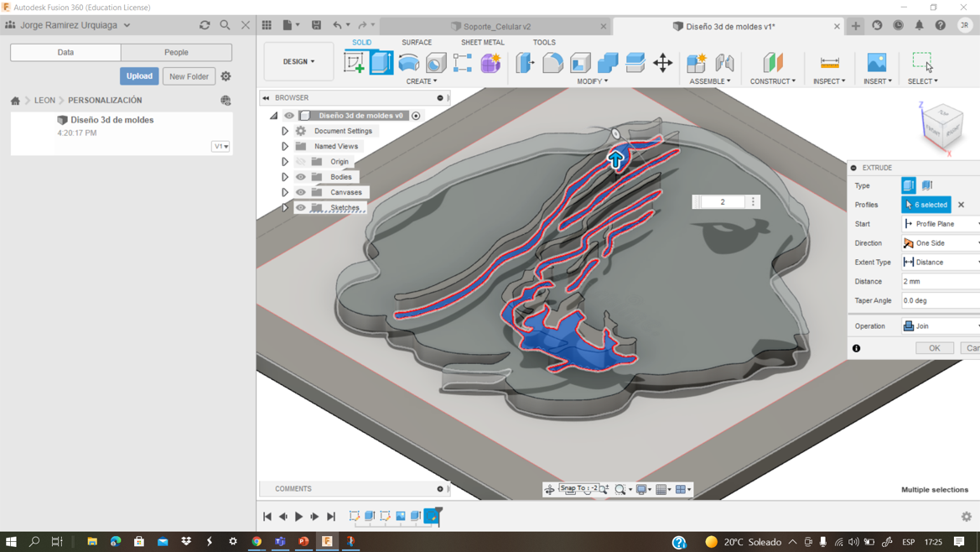Select the Extrude tool in toolbar

(x=381, y=63)
